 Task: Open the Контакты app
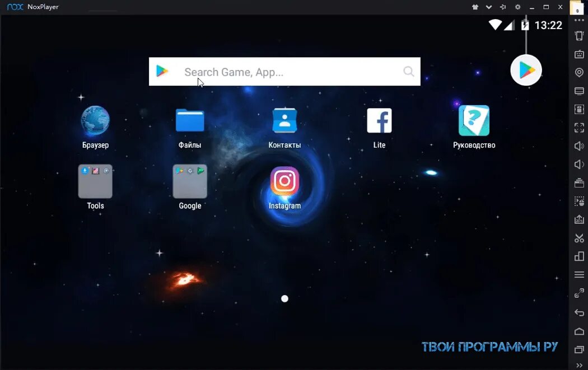pyautogui.click(x=284, y=121)
